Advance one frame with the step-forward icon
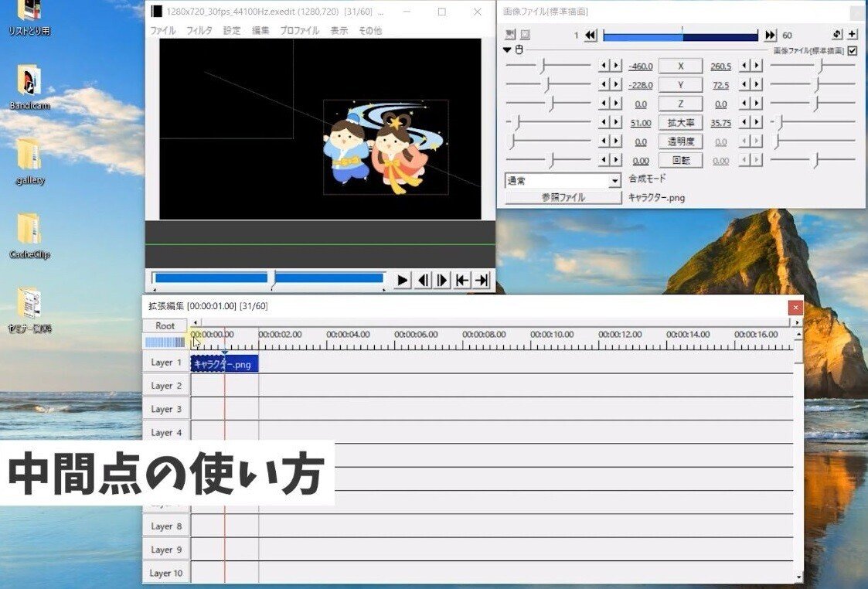This screenshot has height=589, width=868. 441,281
